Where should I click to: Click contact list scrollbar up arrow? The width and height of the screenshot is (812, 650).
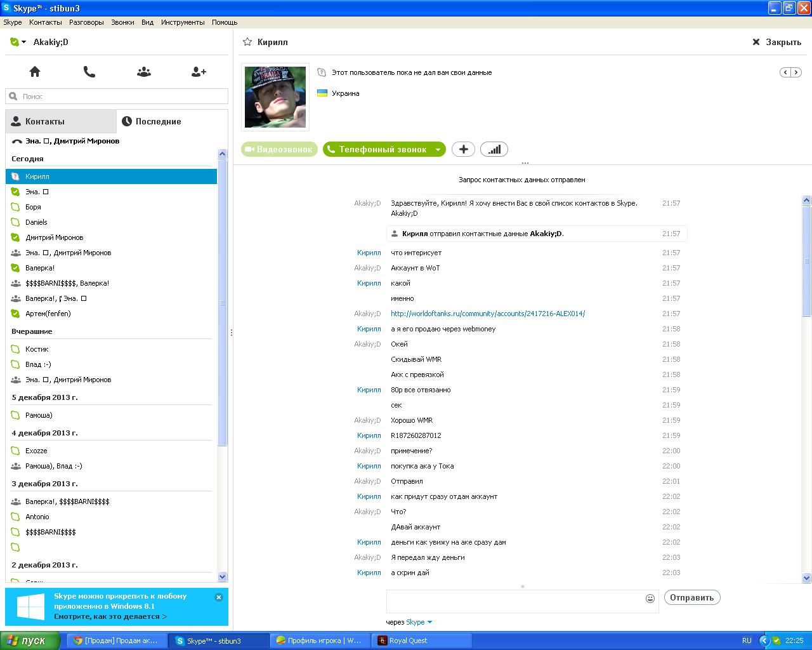tap(222, 154)
